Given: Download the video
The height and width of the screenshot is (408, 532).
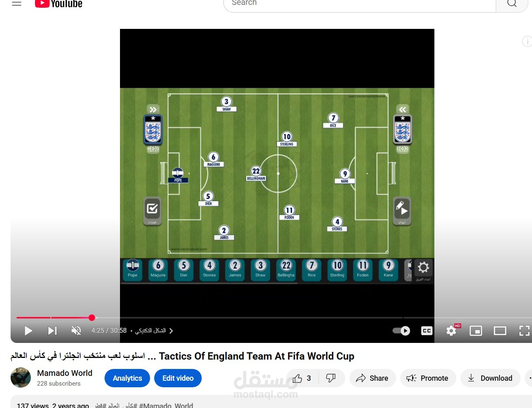Looking at the screenshot, I should point(490,378).
